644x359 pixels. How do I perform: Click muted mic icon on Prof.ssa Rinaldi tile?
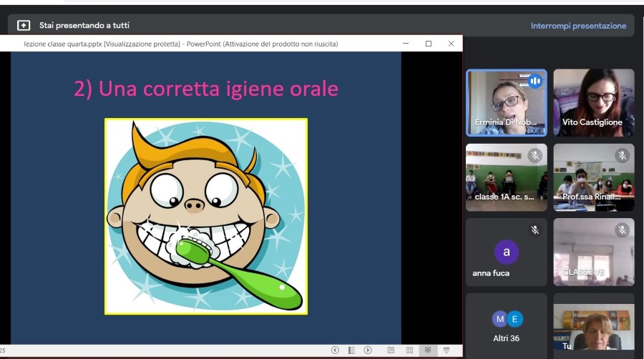[622, 155]
